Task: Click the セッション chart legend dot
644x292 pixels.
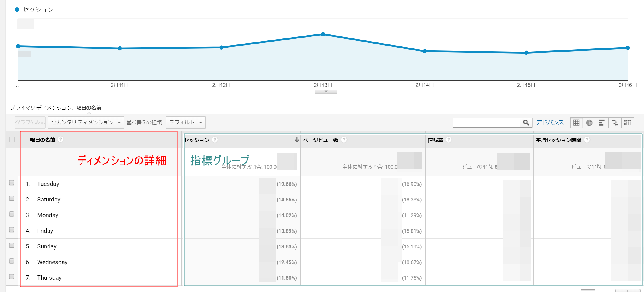Action: coord(17,10)
